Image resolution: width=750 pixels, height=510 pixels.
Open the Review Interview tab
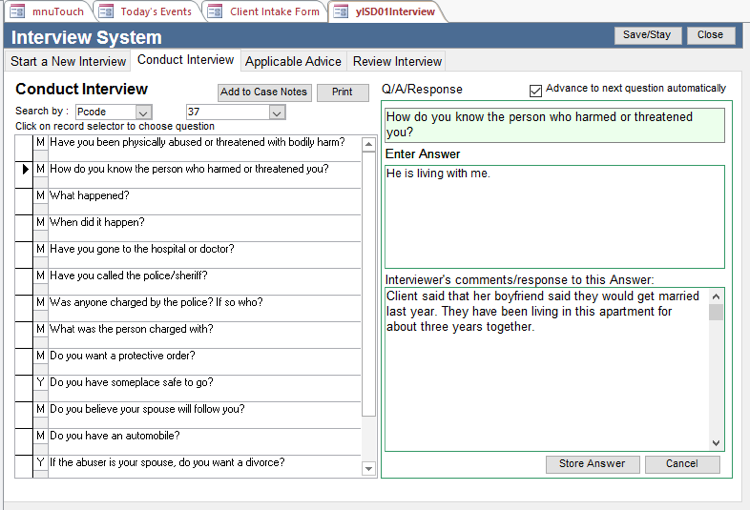[x=397, y=61]
